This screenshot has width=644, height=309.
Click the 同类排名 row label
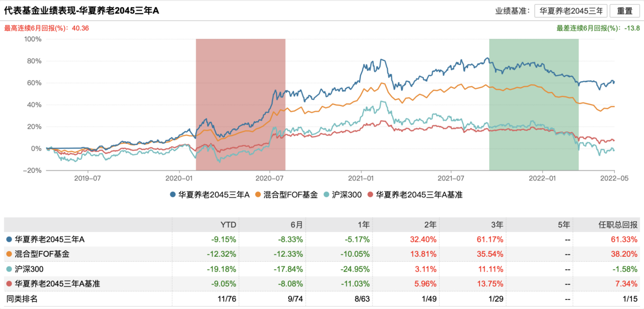(x=21, y=299)
